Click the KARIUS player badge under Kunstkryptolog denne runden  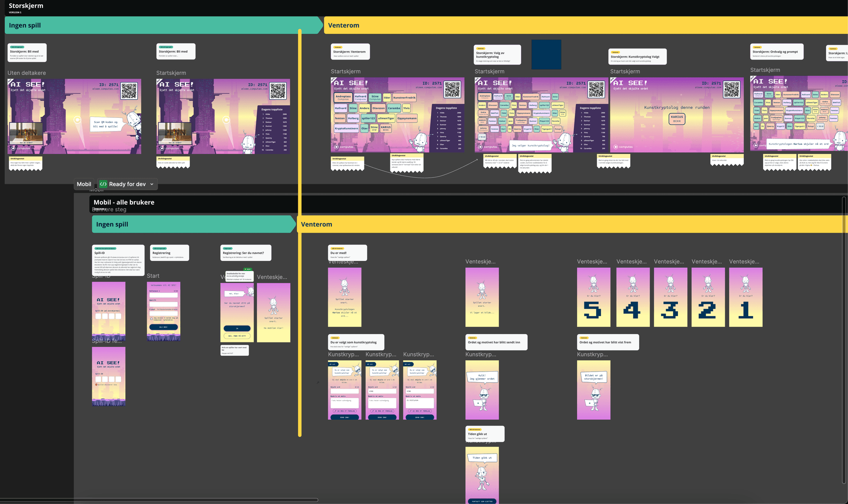pyautogui.click(x=677, y=119)
